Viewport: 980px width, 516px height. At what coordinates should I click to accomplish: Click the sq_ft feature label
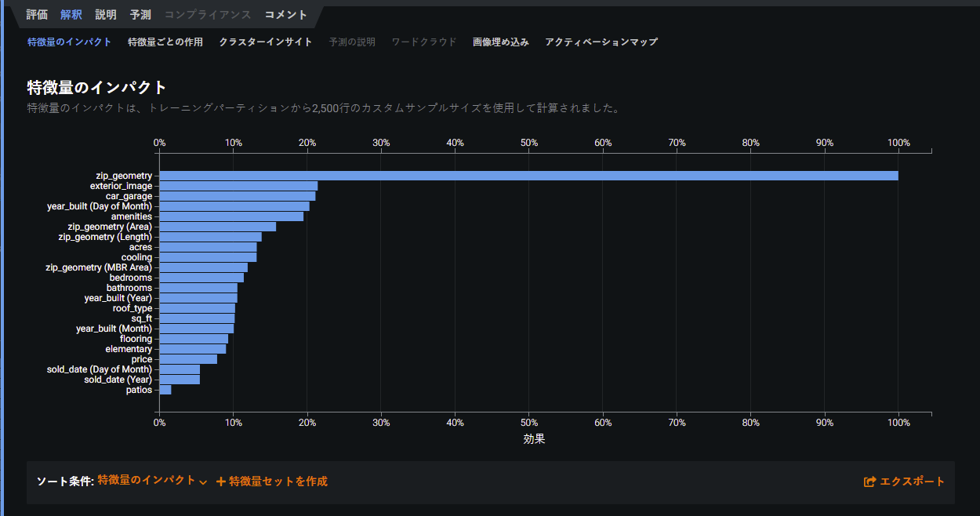[142, 318]
